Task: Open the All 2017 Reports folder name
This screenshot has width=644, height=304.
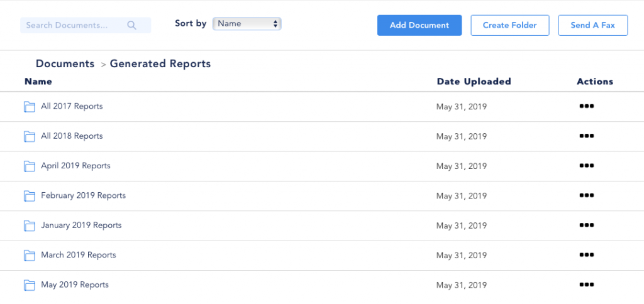Action: click(72, 106)
